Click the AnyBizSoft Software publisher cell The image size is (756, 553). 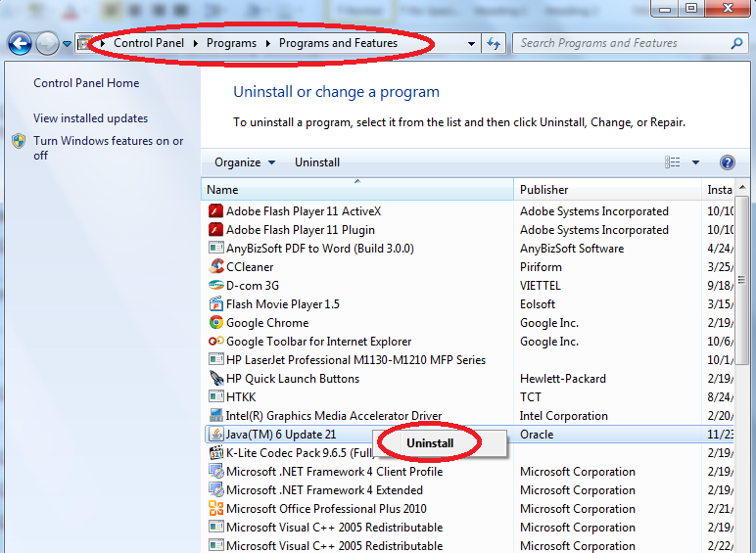point(572,249)
